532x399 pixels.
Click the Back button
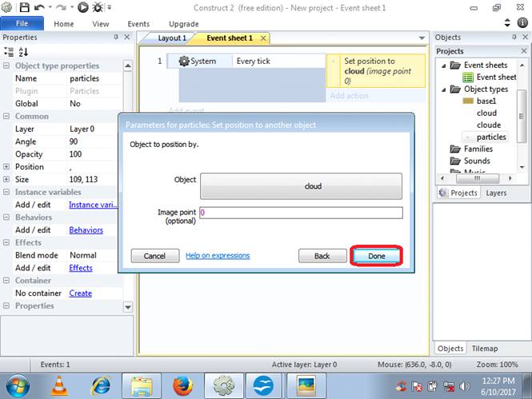[x=322, y=256]
